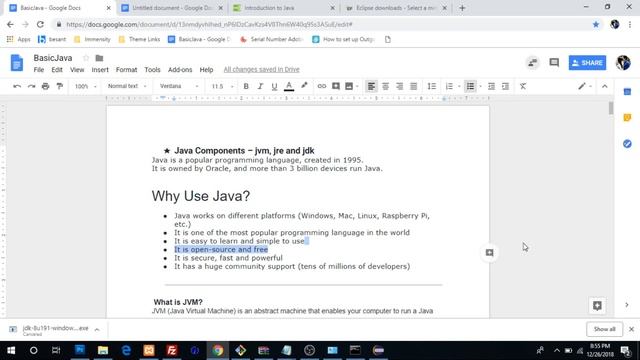Viewport: 640px width, 360px height.
Task: Toggle underline formatting
Action: [274, 86]
